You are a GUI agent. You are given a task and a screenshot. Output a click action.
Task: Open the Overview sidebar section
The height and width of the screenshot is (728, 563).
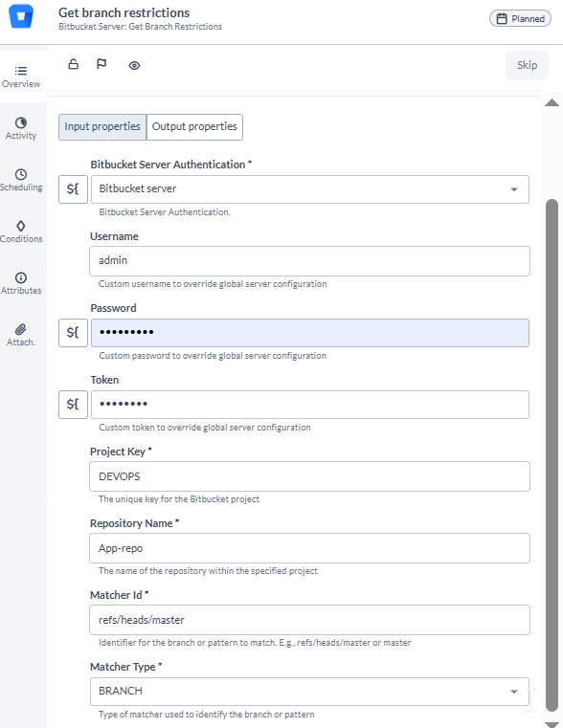click(x=21, y=77)
